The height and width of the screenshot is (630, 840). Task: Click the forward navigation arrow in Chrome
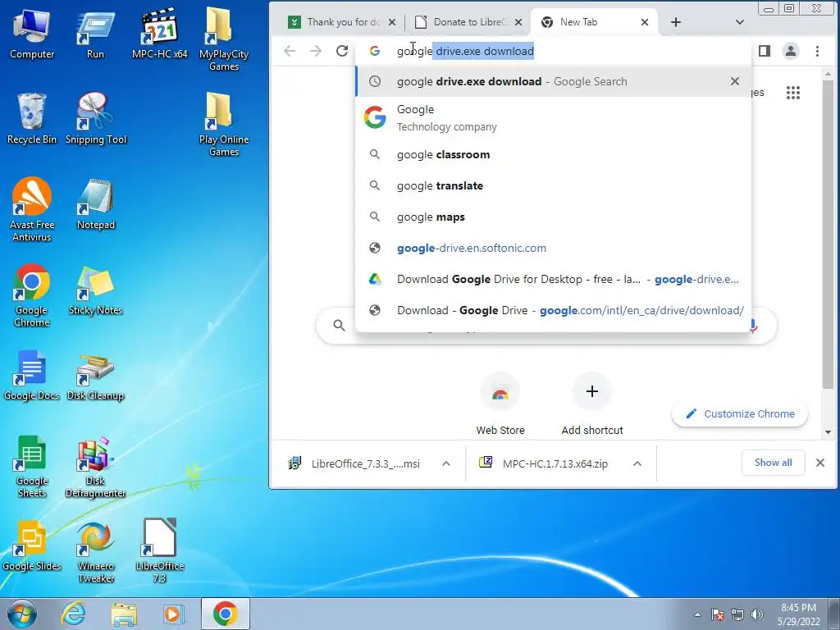coord(316,51)
